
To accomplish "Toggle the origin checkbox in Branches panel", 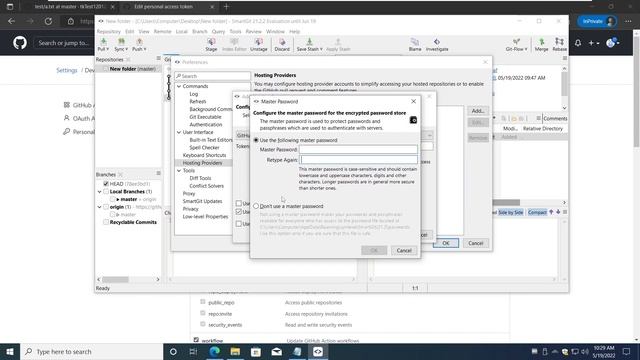I will [x=106, y=207].
